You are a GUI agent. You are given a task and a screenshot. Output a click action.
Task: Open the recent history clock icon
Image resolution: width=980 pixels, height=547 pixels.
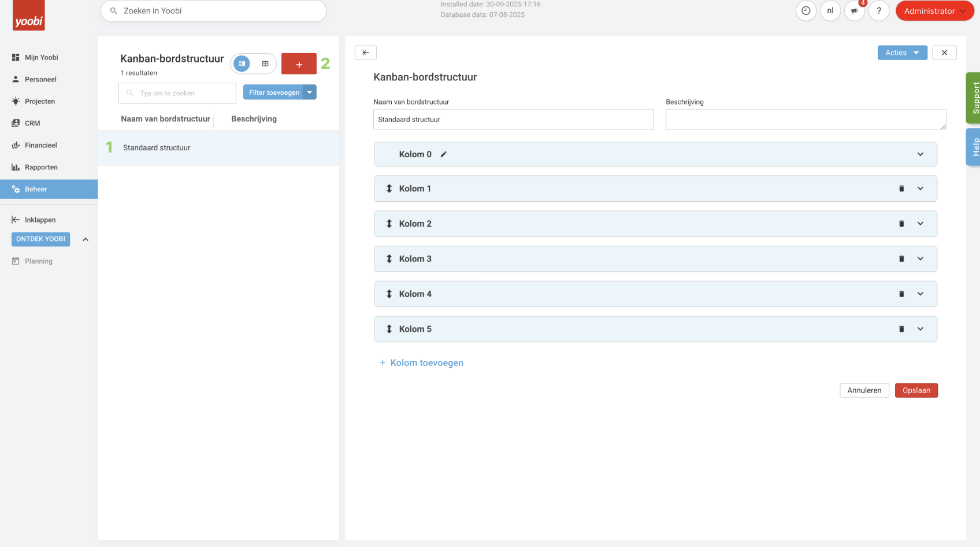(x=805, y=11)
